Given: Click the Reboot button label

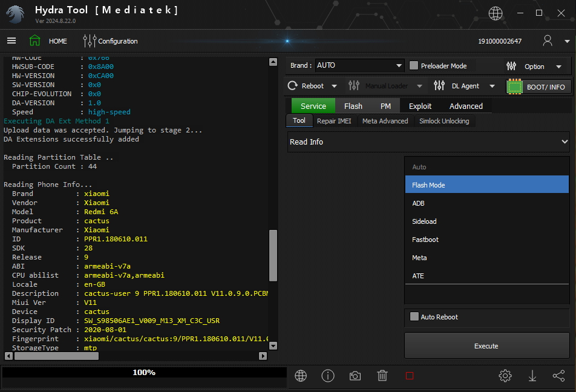Looking at the screenshot, I should pos(313,86).
